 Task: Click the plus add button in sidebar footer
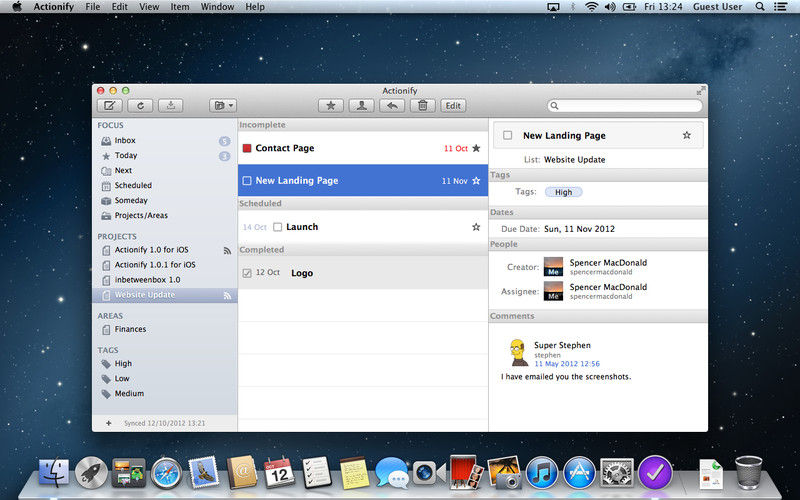(109, 423)
